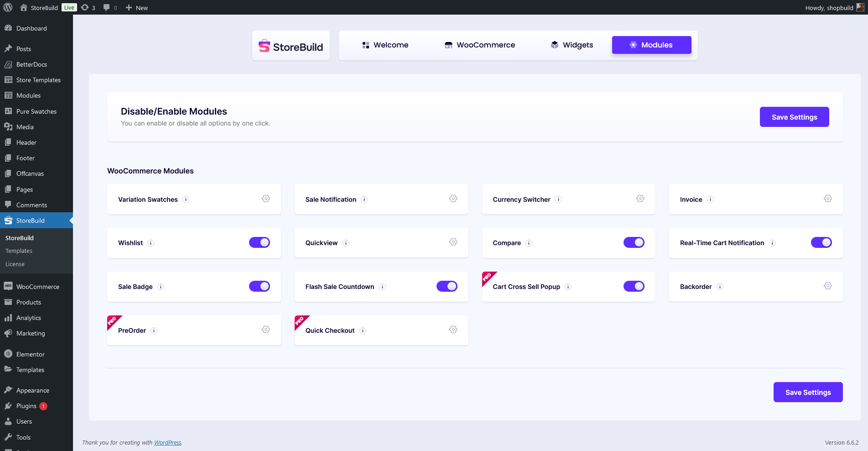Click the top Save Settings button

[795, 117]
